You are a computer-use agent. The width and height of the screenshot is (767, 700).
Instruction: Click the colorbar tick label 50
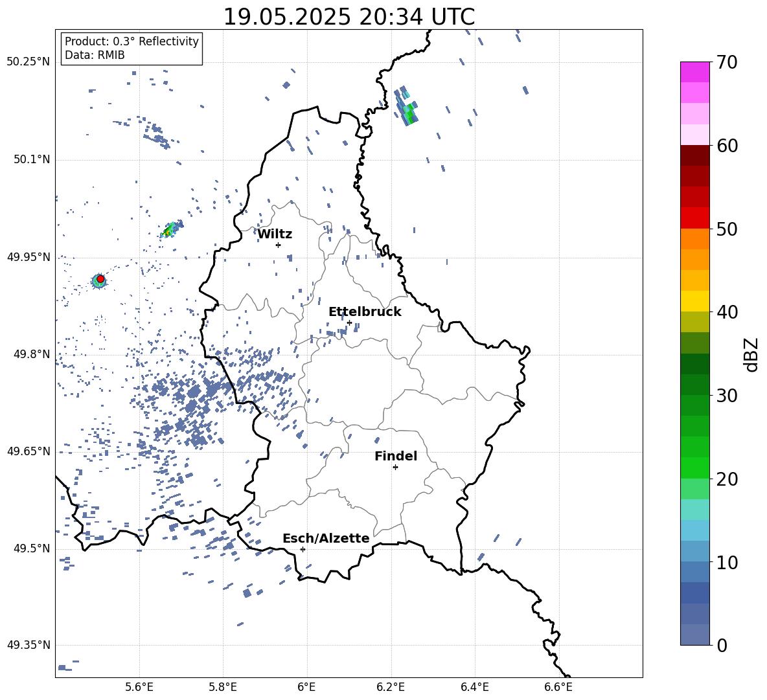[727, 229]
